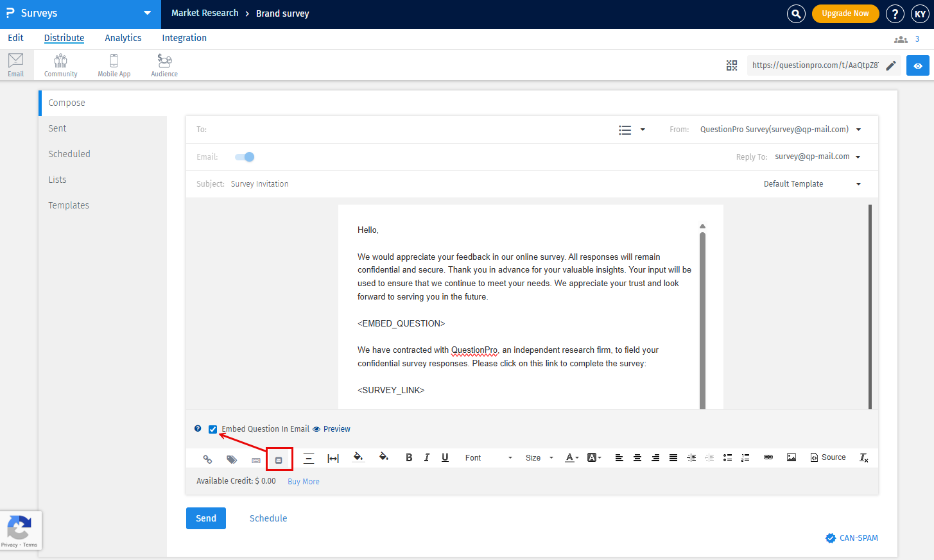Open the Community distribution option
Viewport: 934px width, 560px height.
coord(61,65)
